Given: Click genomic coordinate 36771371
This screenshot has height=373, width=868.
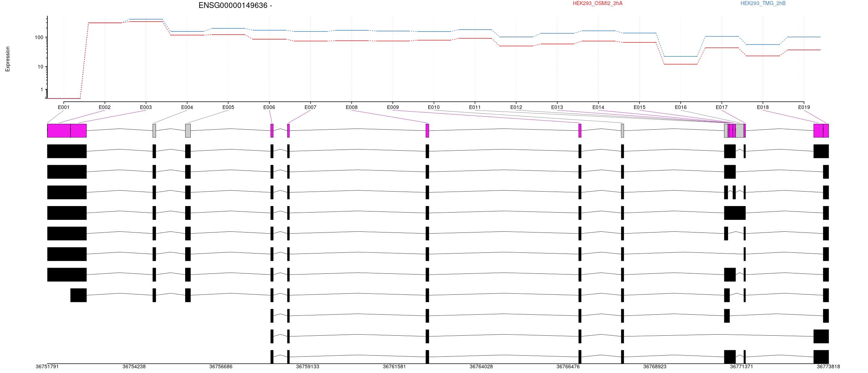Looking at the screenshot, I should (x=741, y=366).
